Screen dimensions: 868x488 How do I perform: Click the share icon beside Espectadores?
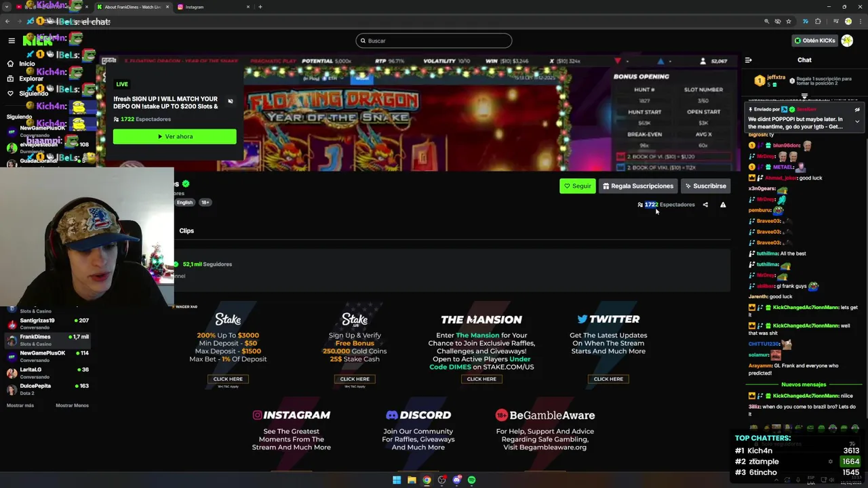click(705, 205)
